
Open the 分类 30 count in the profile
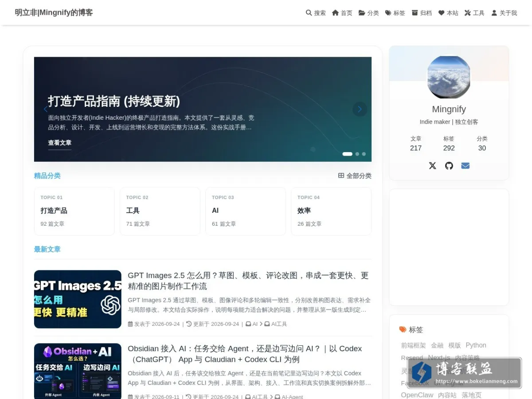pyautogui.click(x=482, y=144)
